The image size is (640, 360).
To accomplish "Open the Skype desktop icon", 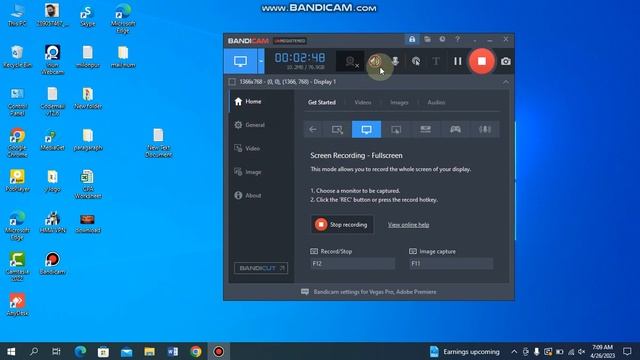I will pyautogui.click(x=87, y=16).
